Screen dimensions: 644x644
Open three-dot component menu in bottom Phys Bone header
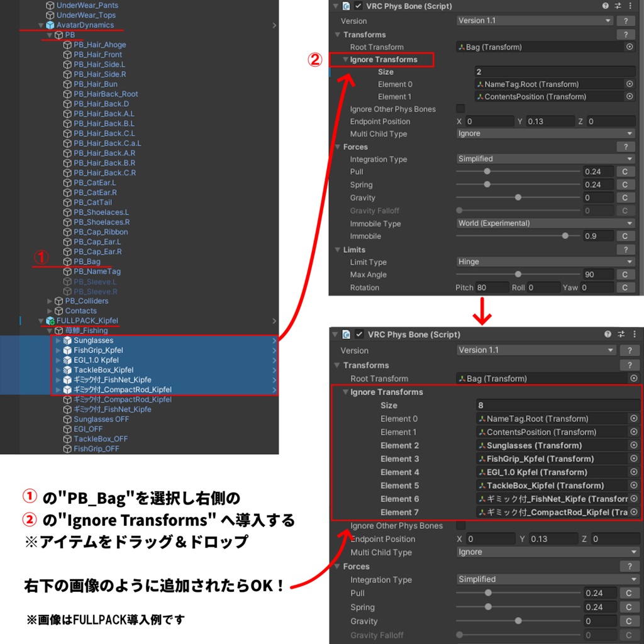tap(634, 334)
